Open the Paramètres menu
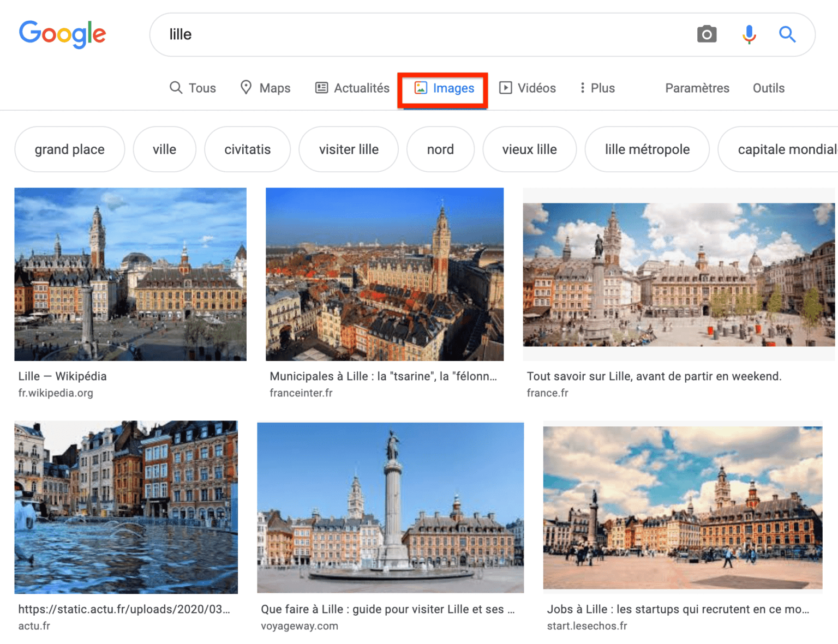 click(x=697, y=87)
